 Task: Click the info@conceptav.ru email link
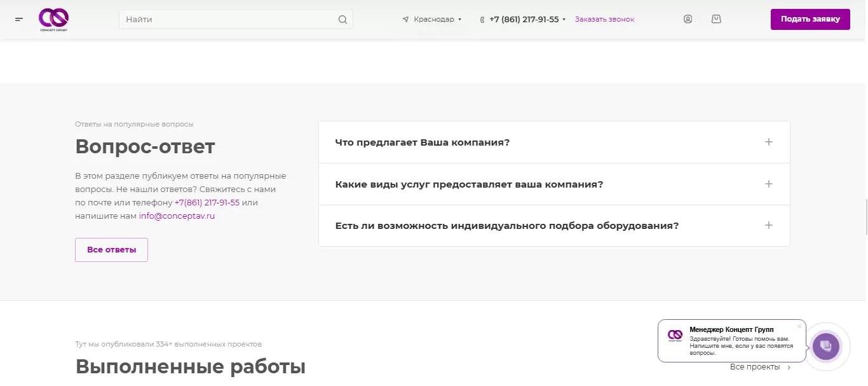[x=177, y=216]
